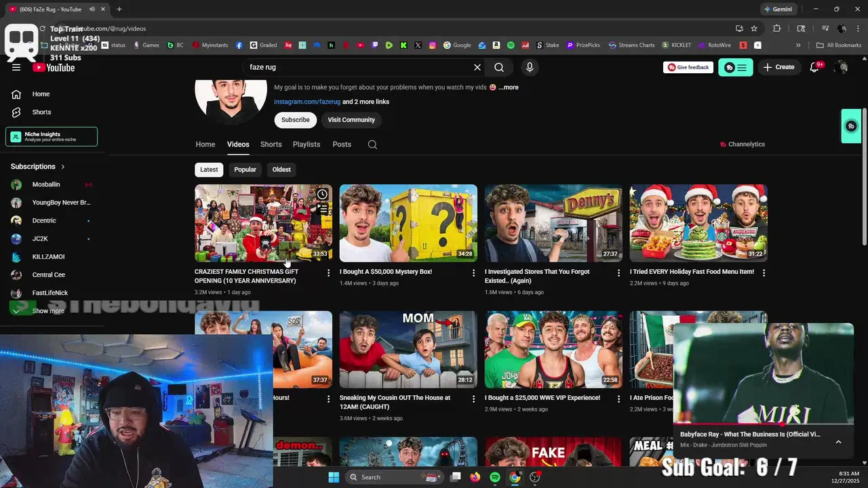Open the X bookmark icon

click(x=418, y=45)
